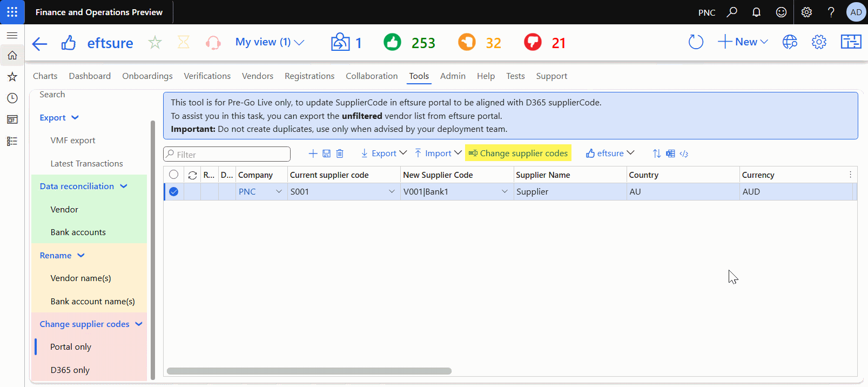Click the export to Excel grid icon
868x387 pixels.
[x=670, y=154]
